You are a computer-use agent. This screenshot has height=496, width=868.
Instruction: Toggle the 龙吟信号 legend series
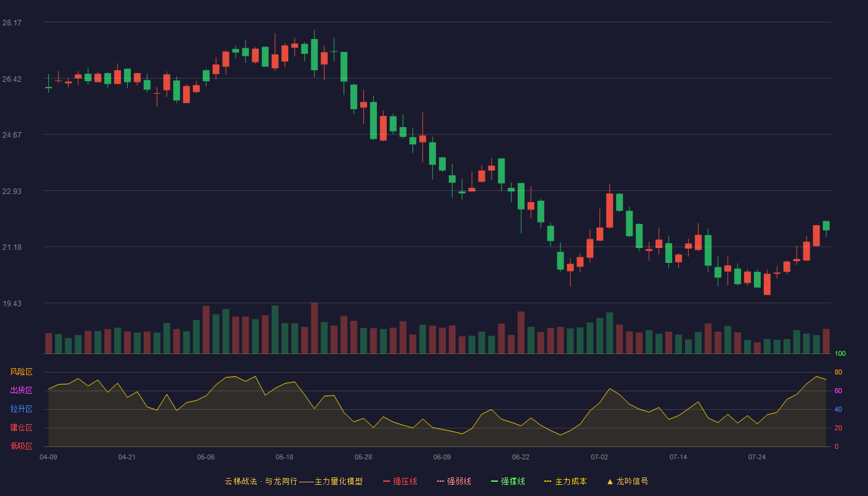(x=627, y=481)
